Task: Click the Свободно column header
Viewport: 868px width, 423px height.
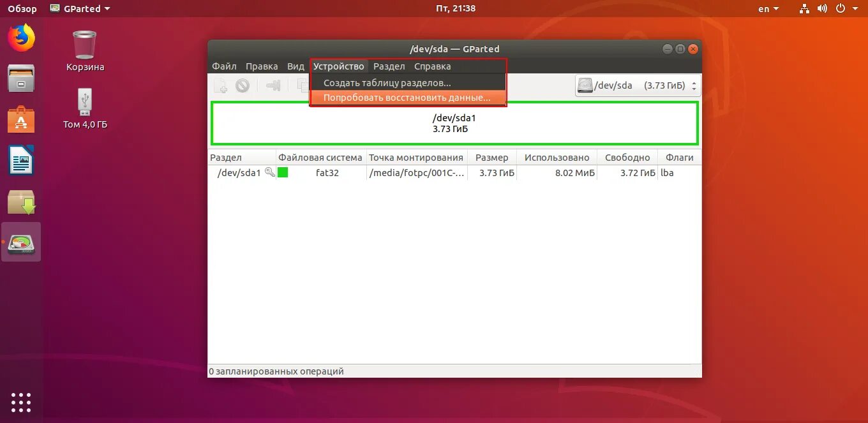Action: tap(628, 158)
